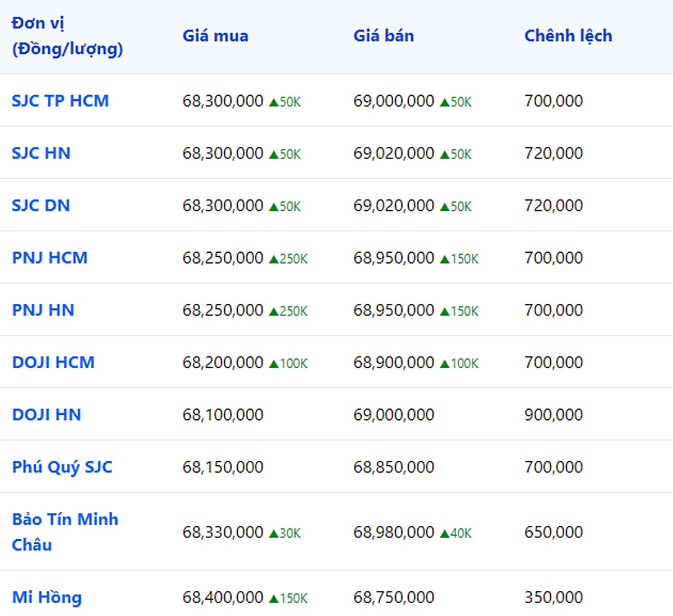Click the Chênh lệch column header
The width and height of the screenshot is (673, 616).
point(568,36)
